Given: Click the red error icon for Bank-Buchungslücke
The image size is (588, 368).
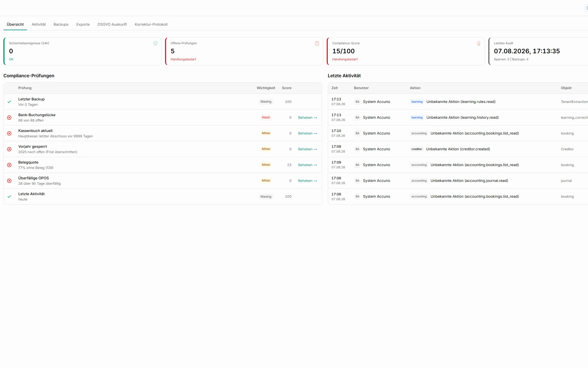Looking at the screenshot, I should pos(9,118).
